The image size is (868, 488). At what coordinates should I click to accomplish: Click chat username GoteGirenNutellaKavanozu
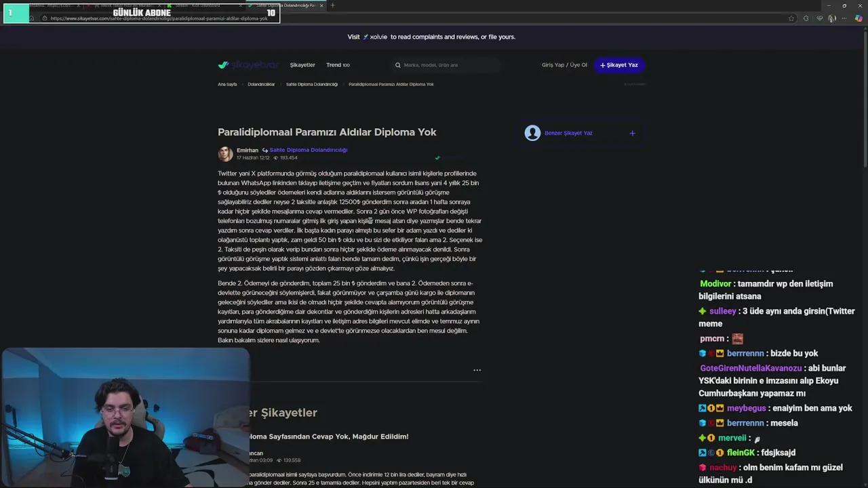(x=751, y=368)
